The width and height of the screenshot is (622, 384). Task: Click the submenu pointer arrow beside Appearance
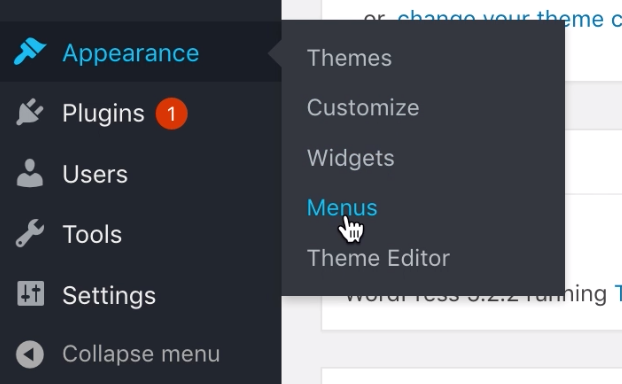(x=275, y=53)
